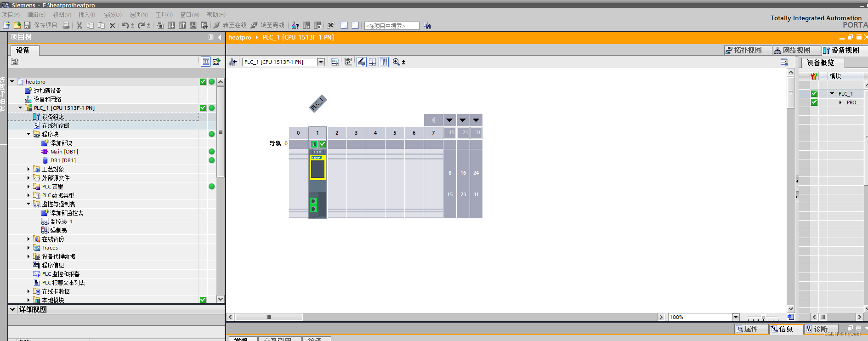Save project using 保存项目 button
This screenshot has height=341, width=868.
point(40,25)
